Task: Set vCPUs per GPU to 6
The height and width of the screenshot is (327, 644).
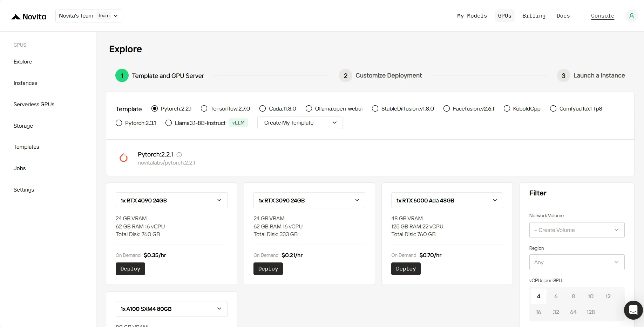Action: tap(556, 296)
